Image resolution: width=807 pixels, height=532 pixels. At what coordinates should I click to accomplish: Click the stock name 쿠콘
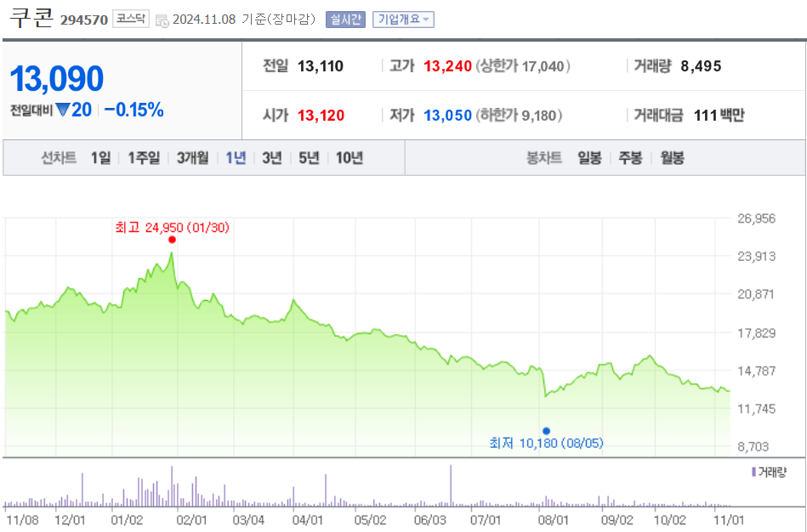pyautogui.click(x=31, y=18)
